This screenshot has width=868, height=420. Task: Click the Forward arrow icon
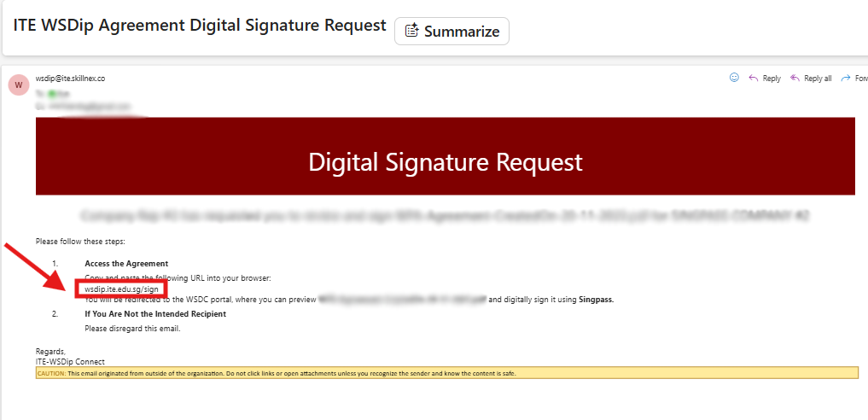[x=846, y=78]
